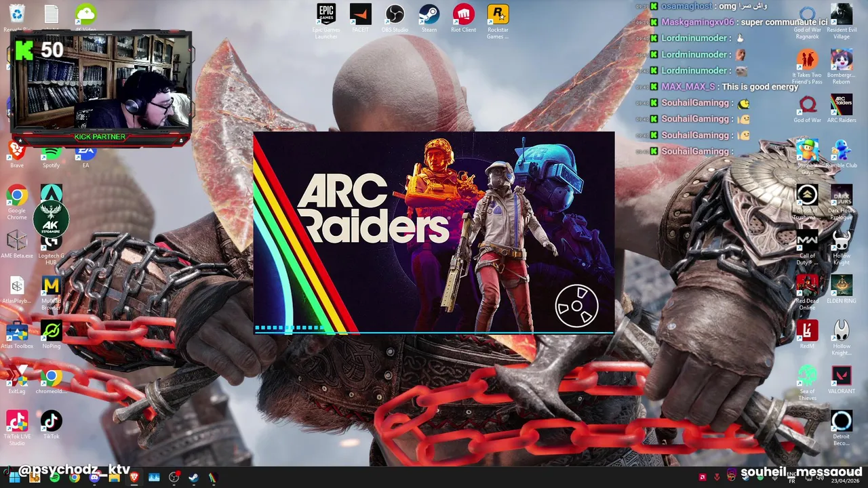The height and width of the screenshot is (488, 868).
Task: Open the TikTok desktop shortcut
Action: coord(51,425)
